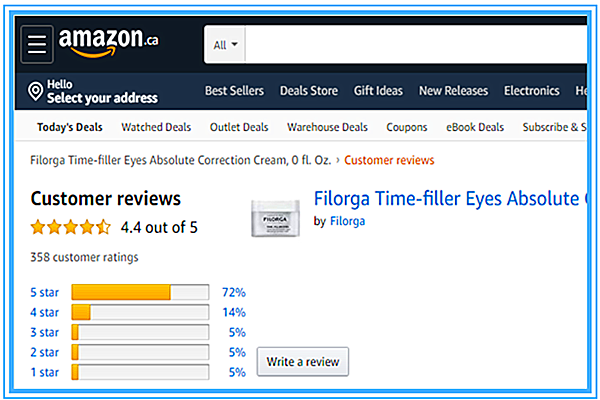Click the 4 star rating bar
The image size is (600, 400).
140,312
